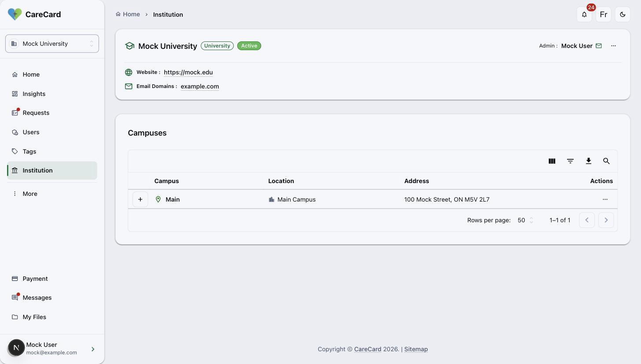Screen dimensions: 641x364
Task: Expand the Main campus row
Action: [140, 199]
